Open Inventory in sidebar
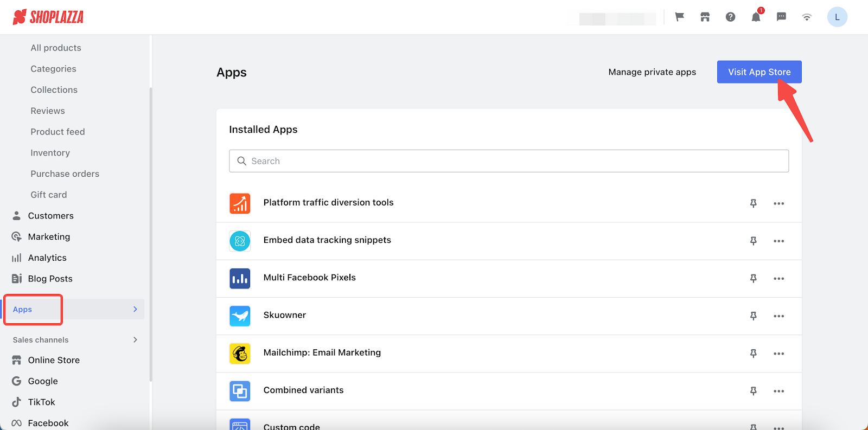Screen dimensions: 868x430 point(50,153)
